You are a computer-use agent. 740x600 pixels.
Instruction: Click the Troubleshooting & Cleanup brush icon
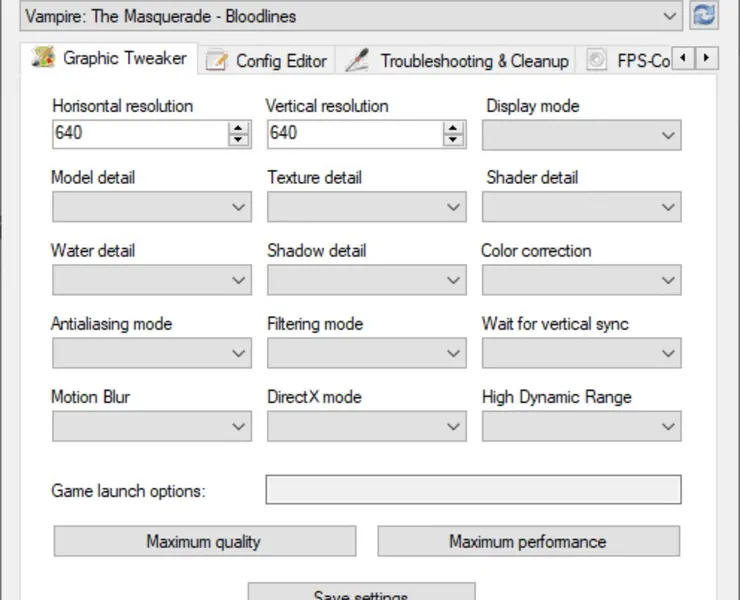357,60
